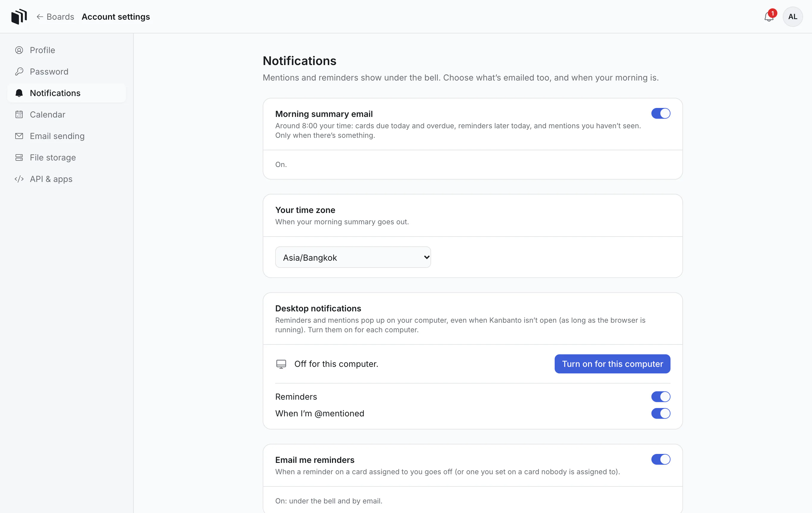Open the AL user avatar menu
This screenshot has height=513, width=812.
coord(792,16)
